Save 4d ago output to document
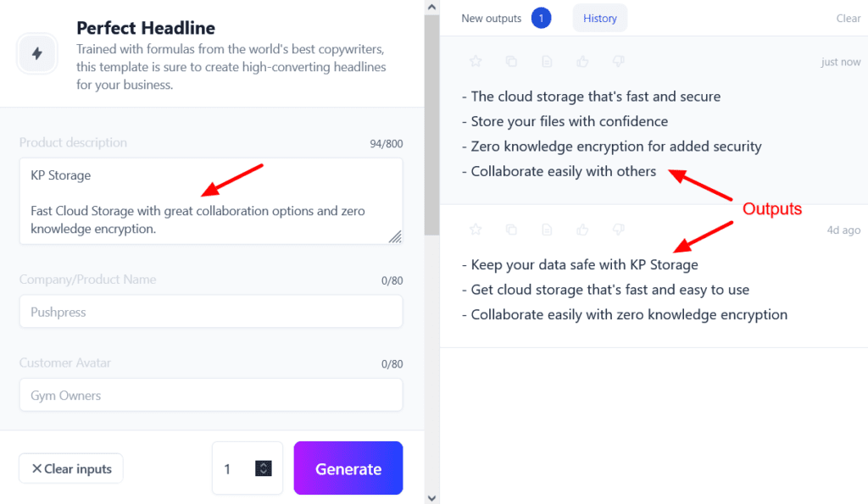Image resolution: width=868 pixels, height=504 pixels. (547, 229)
